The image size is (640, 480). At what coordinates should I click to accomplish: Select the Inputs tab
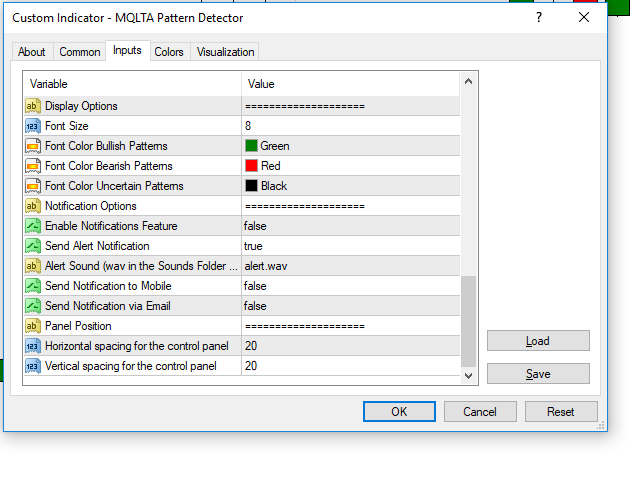tap(127, 50)
